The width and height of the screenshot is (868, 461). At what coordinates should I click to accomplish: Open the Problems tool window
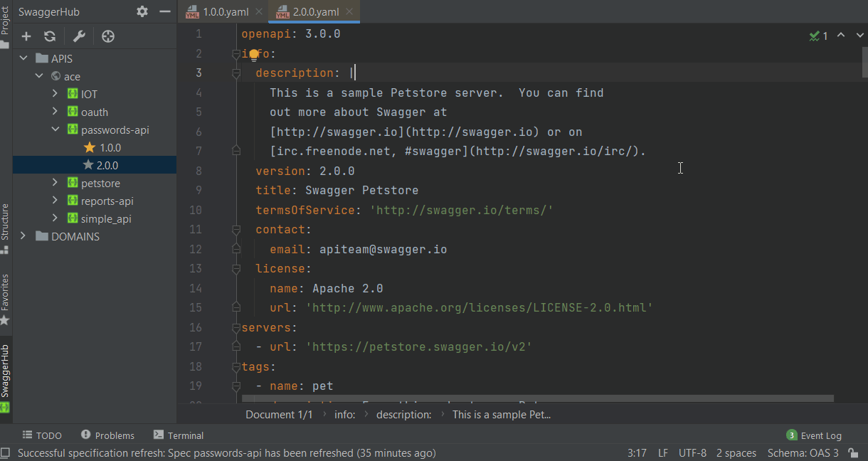(x=107, y=435)
